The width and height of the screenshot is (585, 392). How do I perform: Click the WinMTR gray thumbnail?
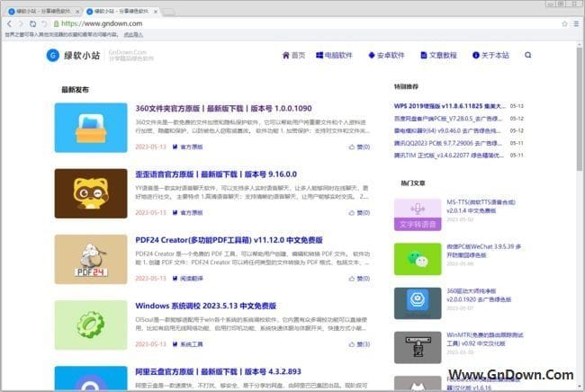(x=418, y=347)
